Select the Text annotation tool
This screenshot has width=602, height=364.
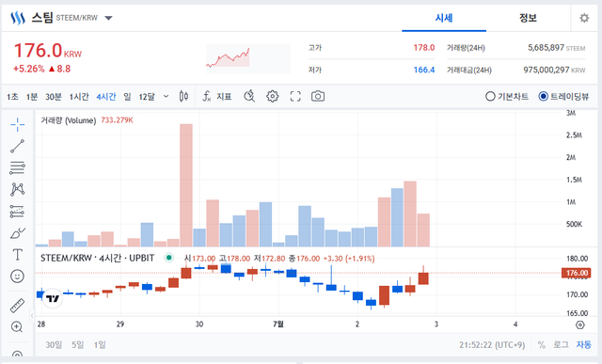[17, 255]
